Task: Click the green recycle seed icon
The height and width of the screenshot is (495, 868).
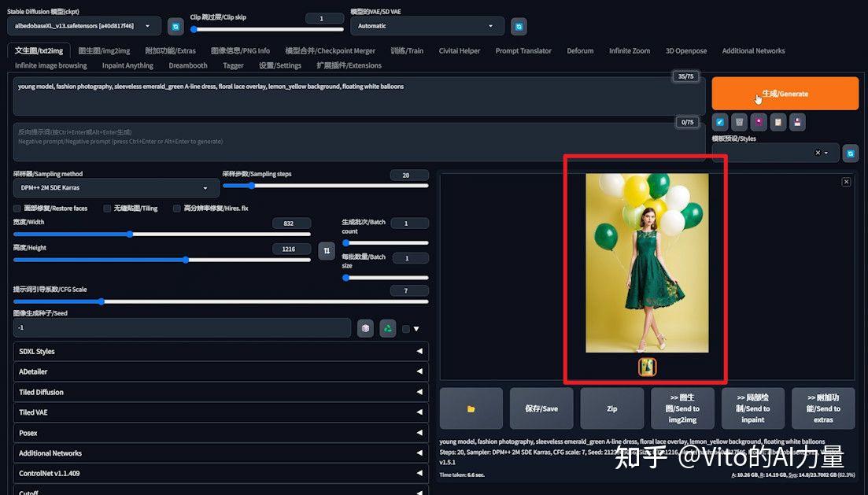Action: click(x=387, y=328)
